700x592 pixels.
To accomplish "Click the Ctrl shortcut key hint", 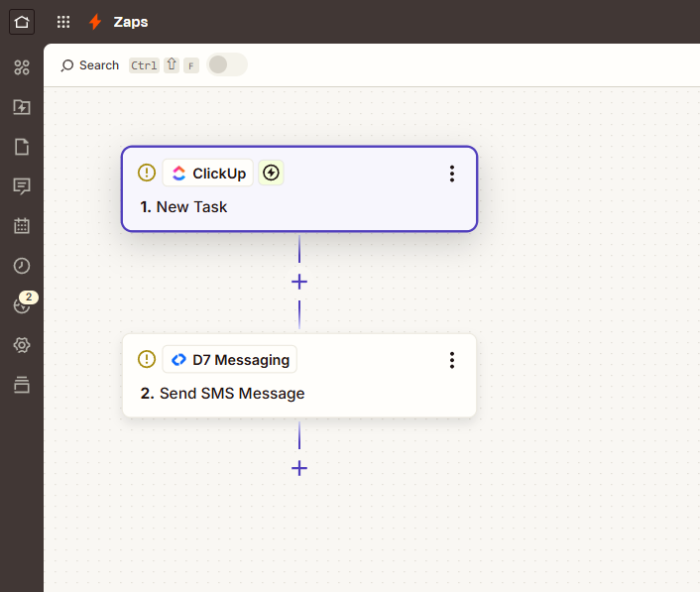I will (144, 65).
